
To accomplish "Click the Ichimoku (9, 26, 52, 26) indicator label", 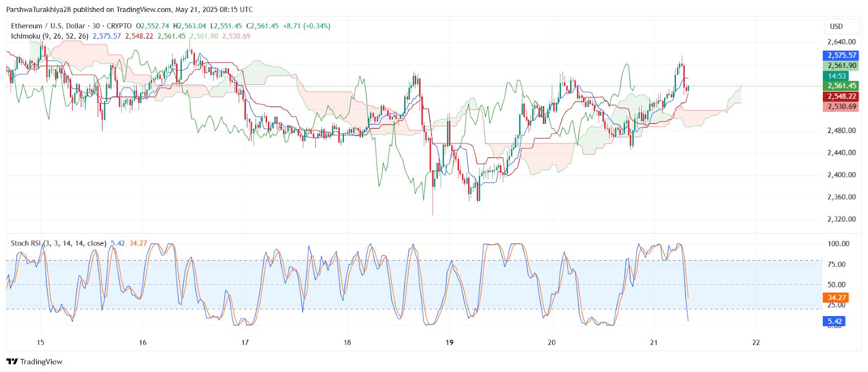I will click(49, 36).
